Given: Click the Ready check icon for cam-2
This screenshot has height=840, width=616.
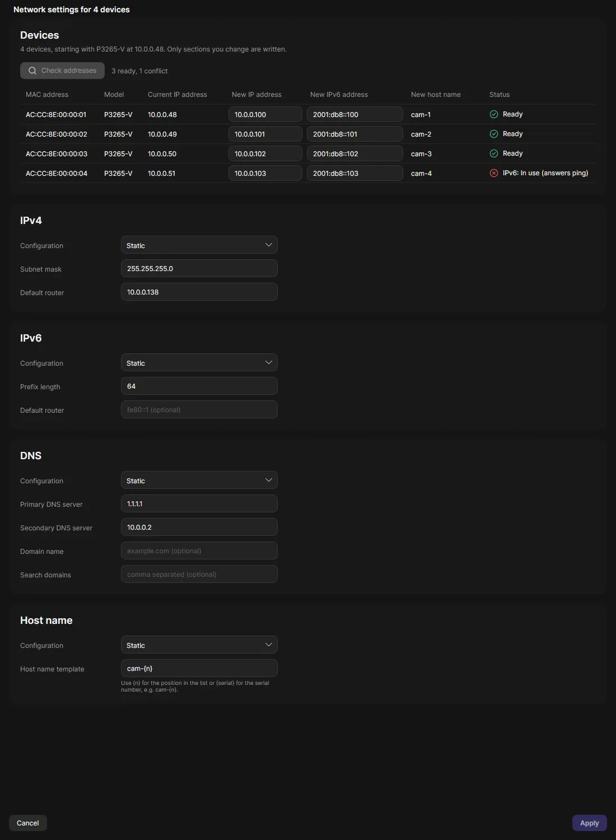Looking at the screenshot, I should pos(494,134).
